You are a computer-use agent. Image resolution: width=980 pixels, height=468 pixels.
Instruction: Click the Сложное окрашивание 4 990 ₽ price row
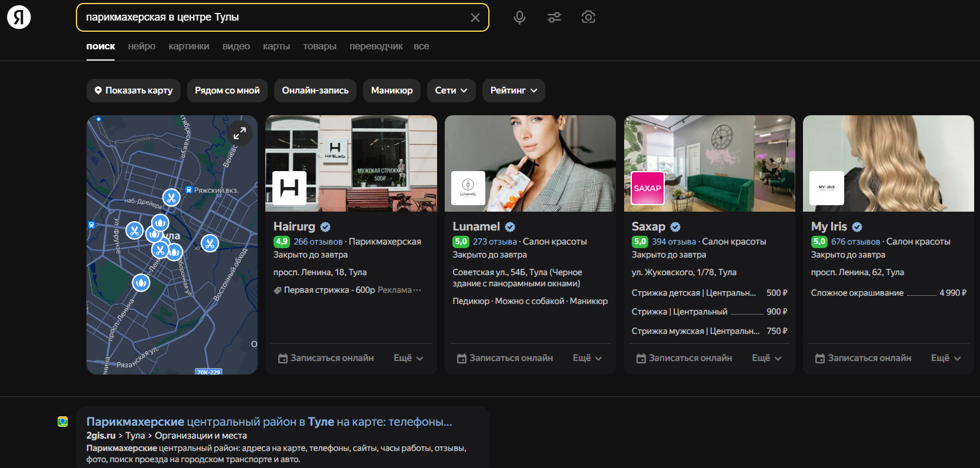(888, 293)
